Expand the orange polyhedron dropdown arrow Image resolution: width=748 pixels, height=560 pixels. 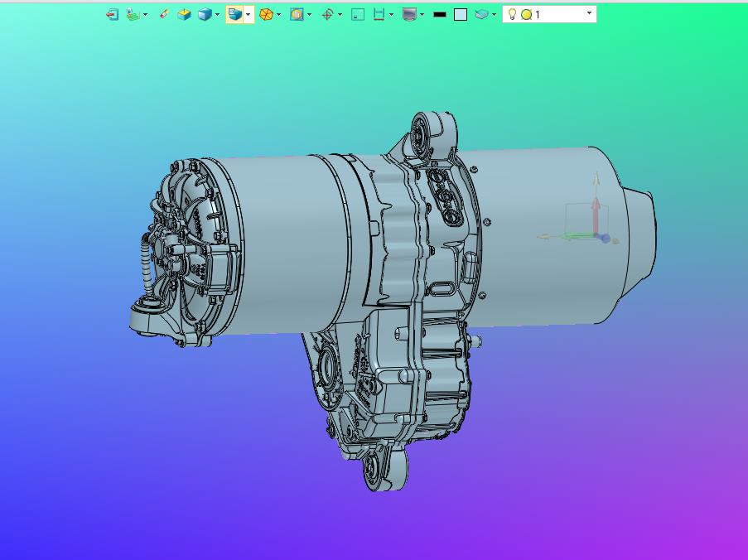(x=278, y=15)
